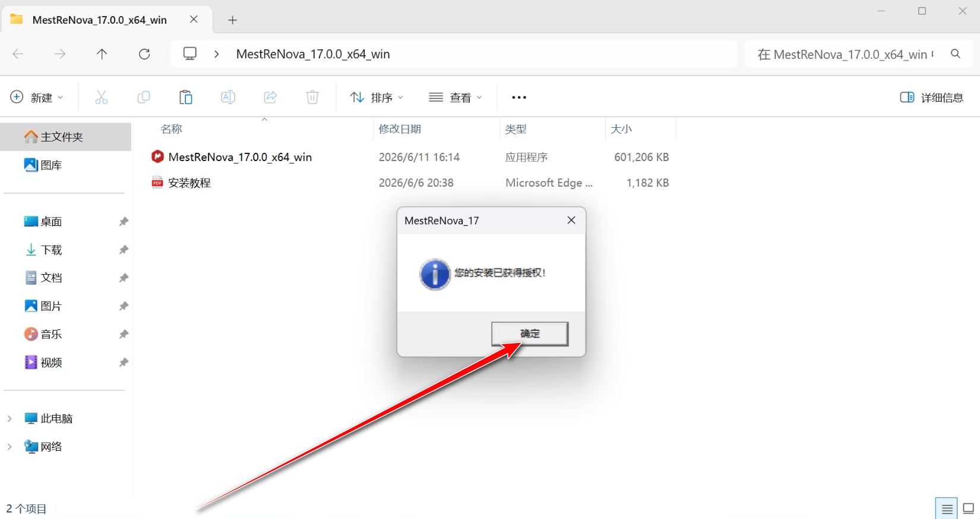
Task: Click the Microsoft Edge type cell
Action: coord(549,183)
